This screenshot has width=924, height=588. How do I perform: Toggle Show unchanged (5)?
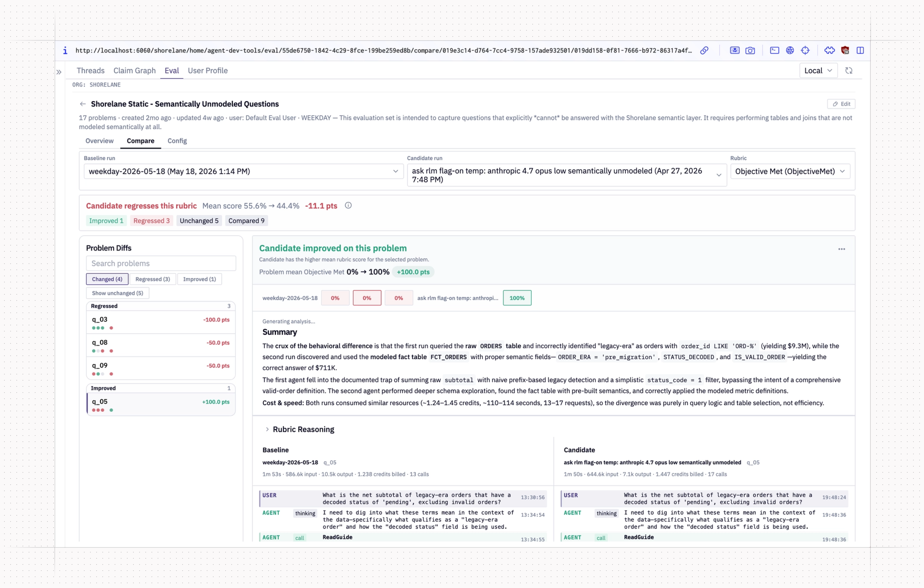coord(117,293)
